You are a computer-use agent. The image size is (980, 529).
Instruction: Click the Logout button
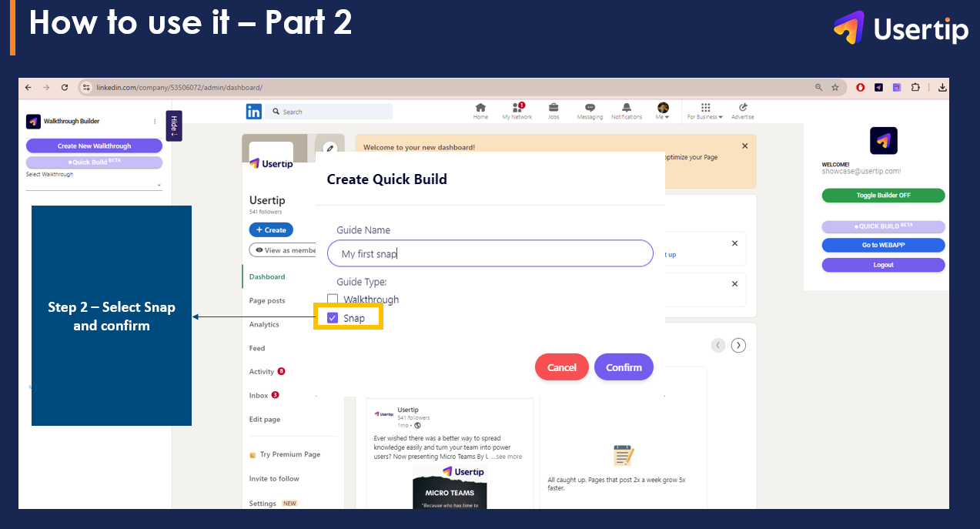click(x=883, y=265)
